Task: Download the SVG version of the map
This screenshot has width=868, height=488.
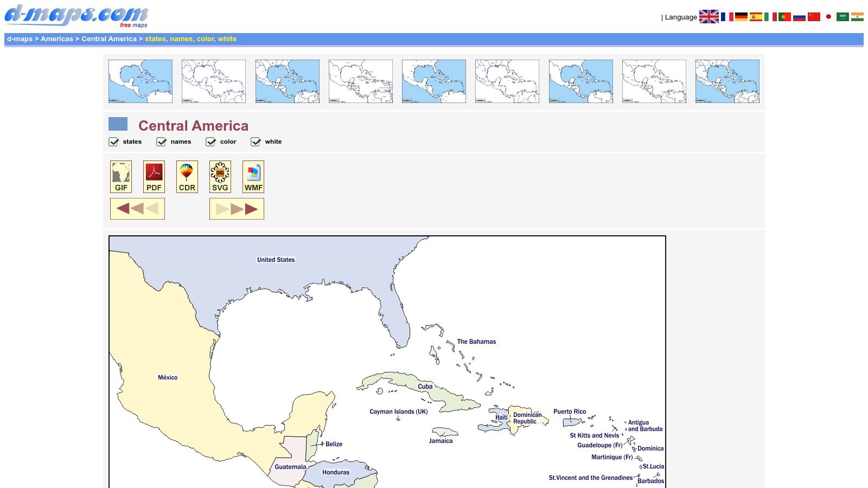Action: coord(220,176)
